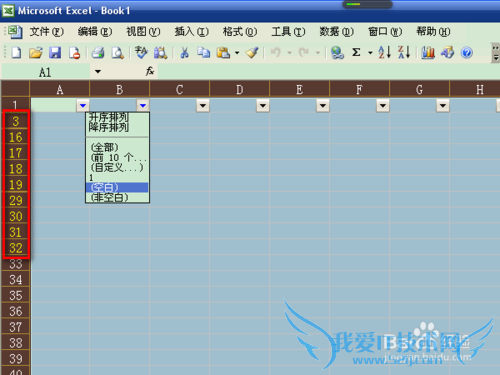
Task: Print using the printer icon
Action: click(98, 53)
